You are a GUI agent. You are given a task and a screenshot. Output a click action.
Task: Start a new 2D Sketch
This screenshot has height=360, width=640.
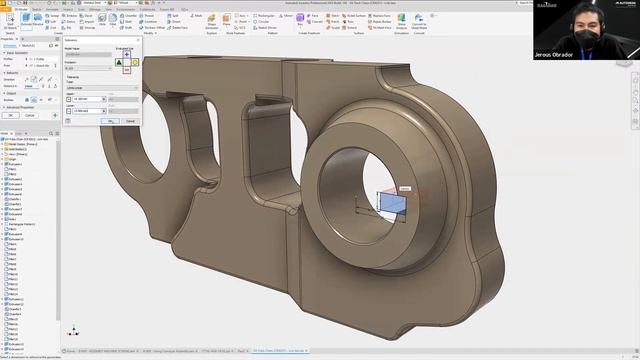(10, 20)
